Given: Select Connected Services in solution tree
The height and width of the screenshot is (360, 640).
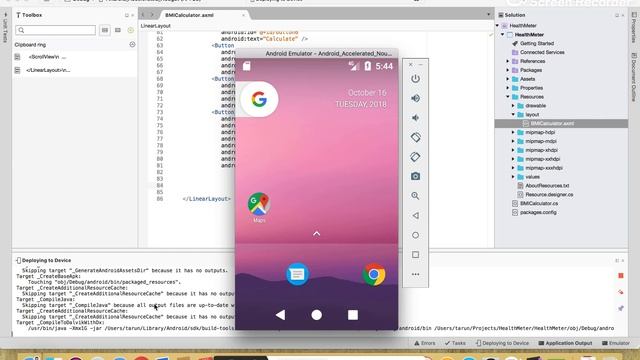Looking at the screenshot, I should click(x=542, y=52).
